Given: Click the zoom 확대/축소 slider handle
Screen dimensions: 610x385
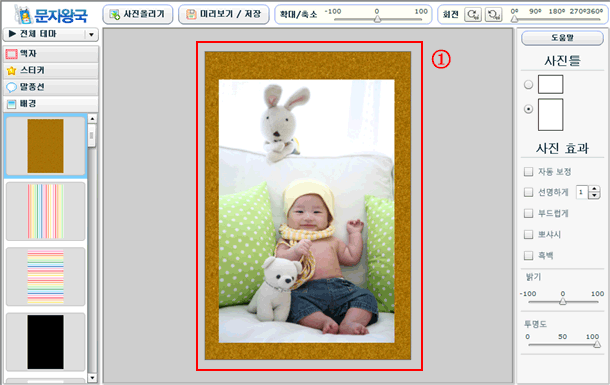Looking at the screenshot, I should (x=377, y=18).
